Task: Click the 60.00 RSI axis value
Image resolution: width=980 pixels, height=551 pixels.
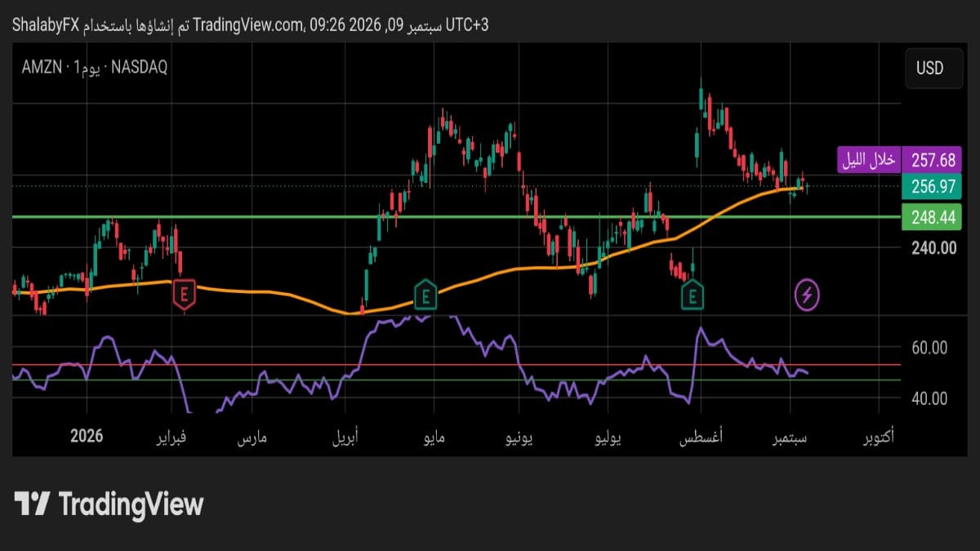Action: 929,347
